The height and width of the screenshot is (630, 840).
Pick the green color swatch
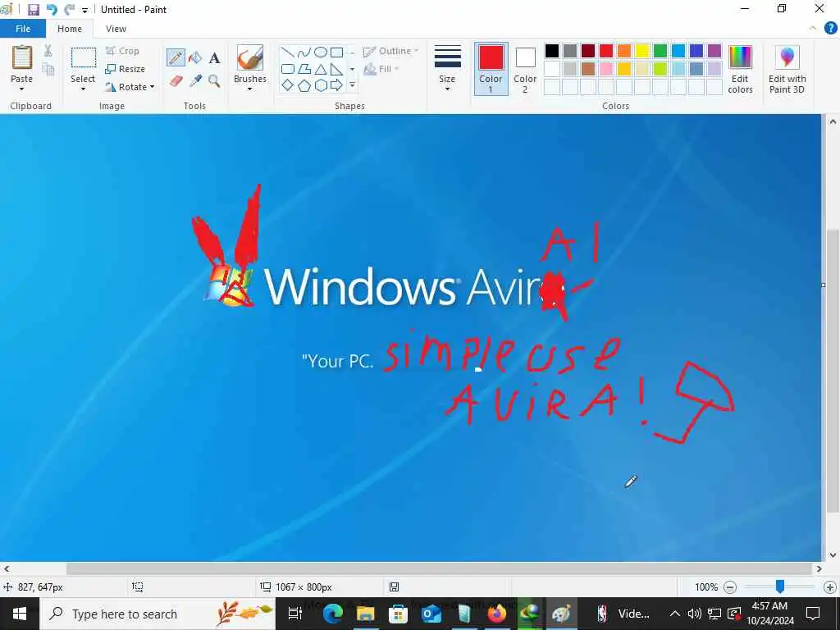[660, 51]
